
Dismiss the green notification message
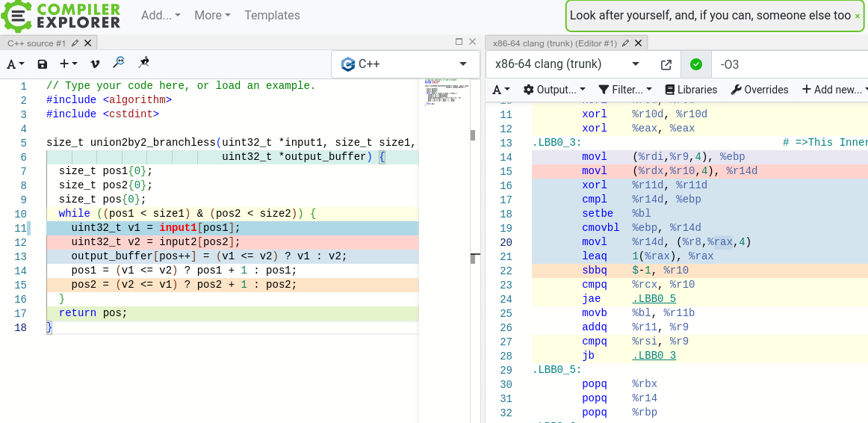click(857, 16)
